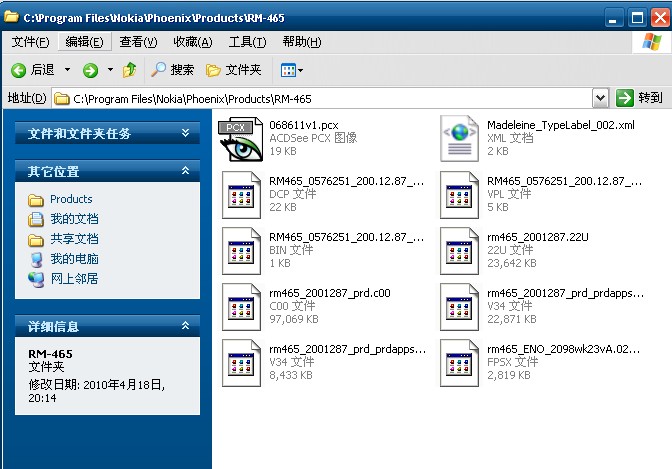Screen dimensions: 672x469
Task: Click the rm465_2001287.22U file name
Action: pyautogui.click(x=537, y=237)
